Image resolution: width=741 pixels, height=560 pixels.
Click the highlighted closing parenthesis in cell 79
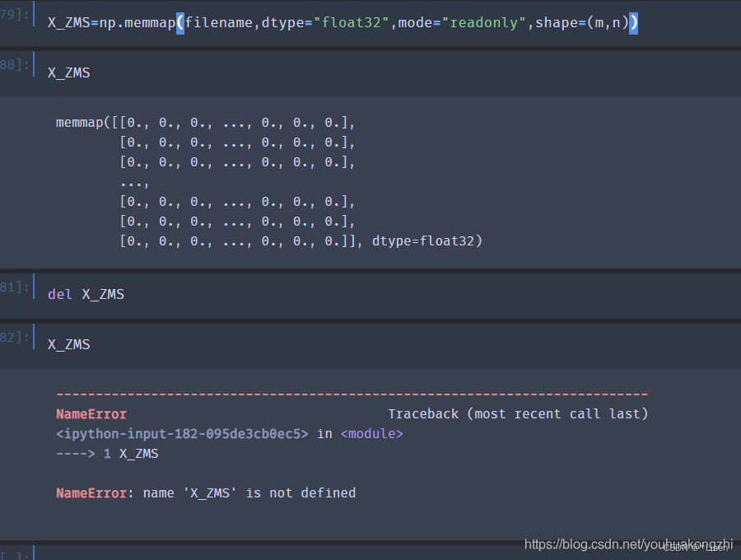(634, 23)
